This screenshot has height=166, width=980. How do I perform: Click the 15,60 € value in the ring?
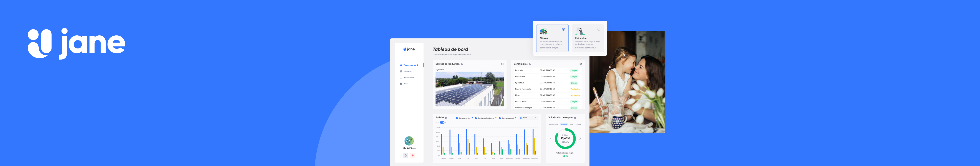[x=565, y=138]
